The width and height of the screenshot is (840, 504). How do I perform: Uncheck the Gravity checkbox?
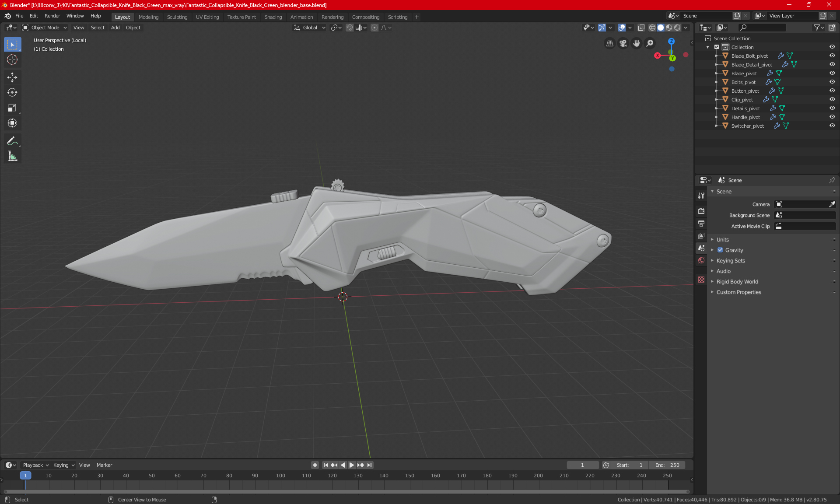720,250
